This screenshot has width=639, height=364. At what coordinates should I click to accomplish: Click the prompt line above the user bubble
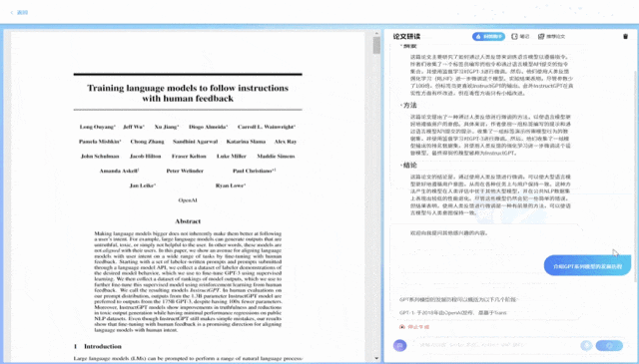coord(448,233)
